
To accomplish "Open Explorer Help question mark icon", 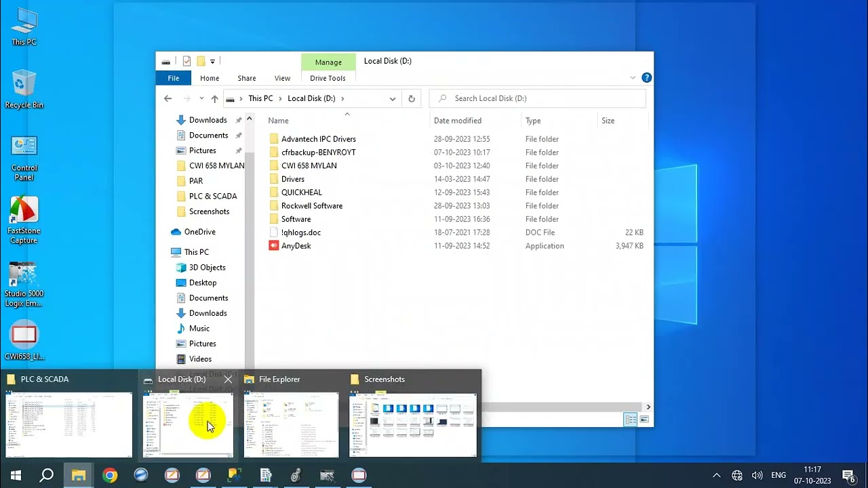I will tap(646, 78).
